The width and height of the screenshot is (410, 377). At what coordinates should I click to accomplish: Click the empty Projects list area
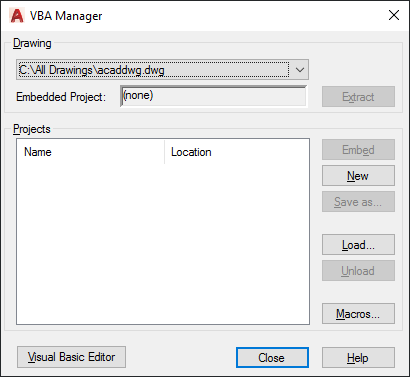[163, 243]
